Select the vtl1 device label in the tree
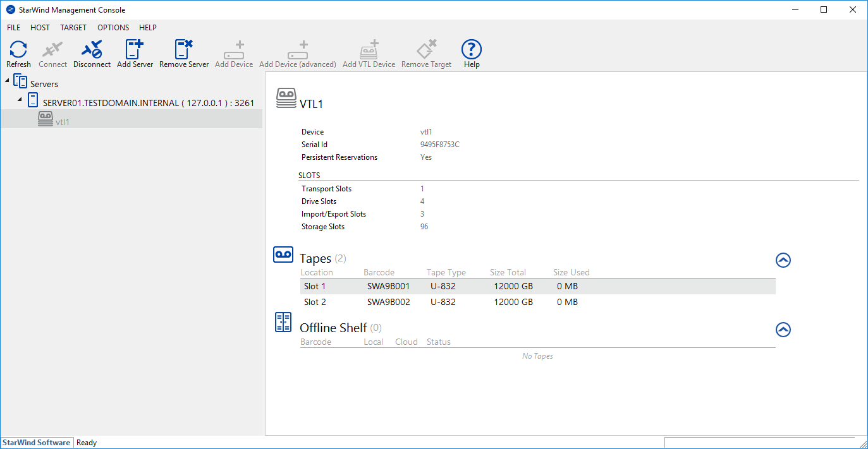This screenshot has height=449, width=868. (x=63, y=122)
